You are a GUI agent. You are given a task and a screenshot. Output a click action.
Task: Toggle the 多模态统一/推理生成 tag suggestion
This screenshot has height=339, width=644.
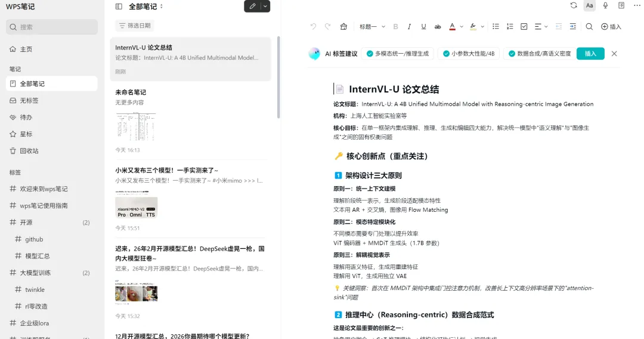coord(398,54)
